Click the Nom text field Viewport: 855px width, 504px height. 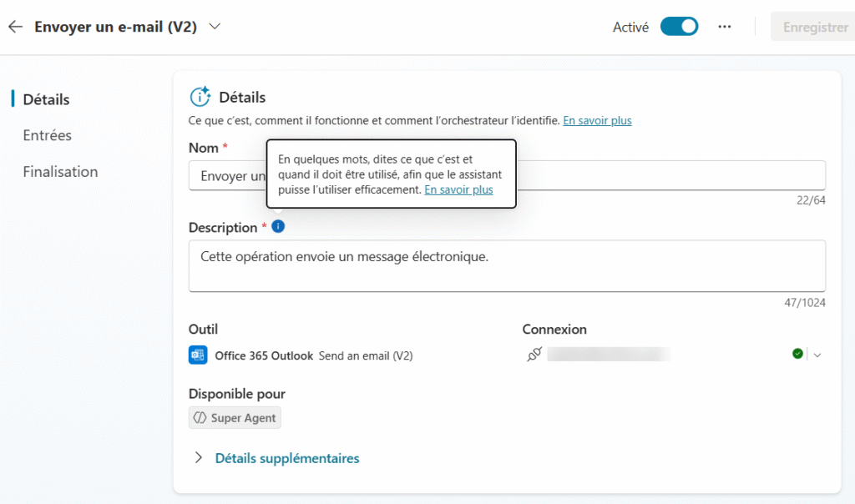(x=668, y=176)
